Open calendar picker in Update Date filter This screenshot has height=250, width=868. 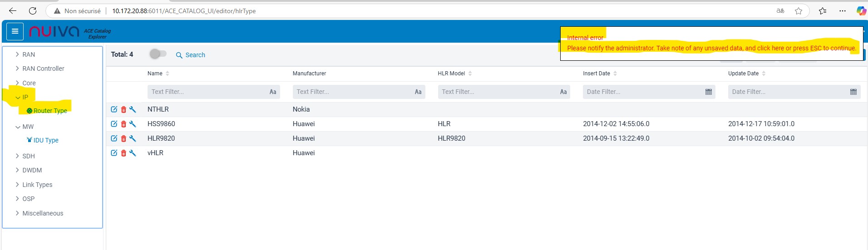tap(853, 92)
